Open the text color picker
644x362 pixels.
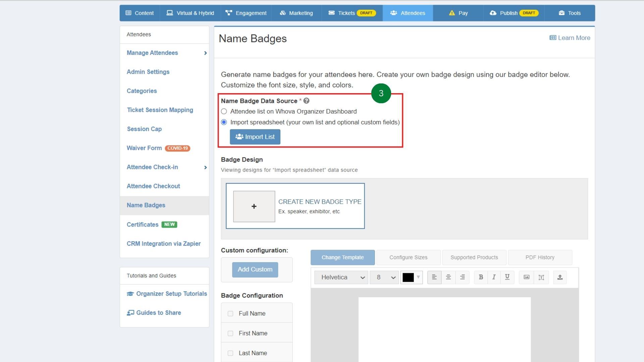pyautogui.click(x=412, y=277)
